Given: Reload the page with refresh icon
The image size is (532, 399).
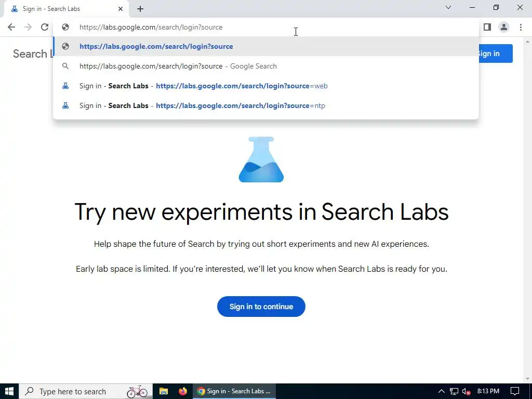Looking at the screenshot, I should pos(45,27).
